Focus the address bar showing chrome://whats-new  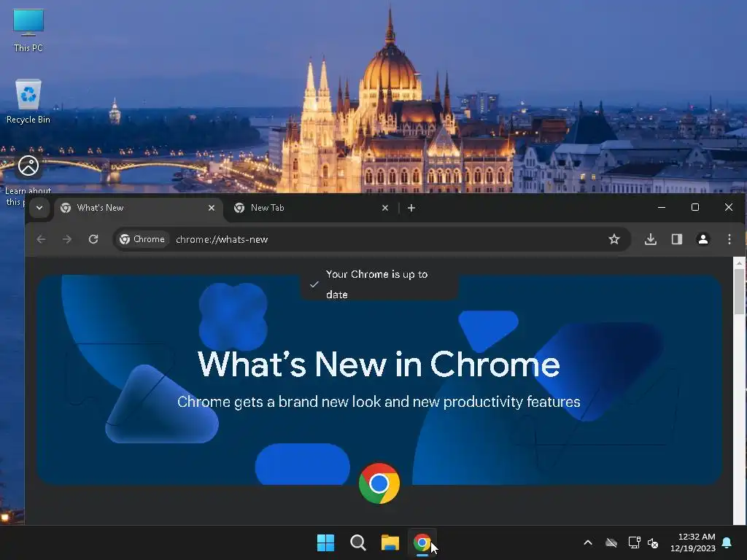[x=371, y=239]
